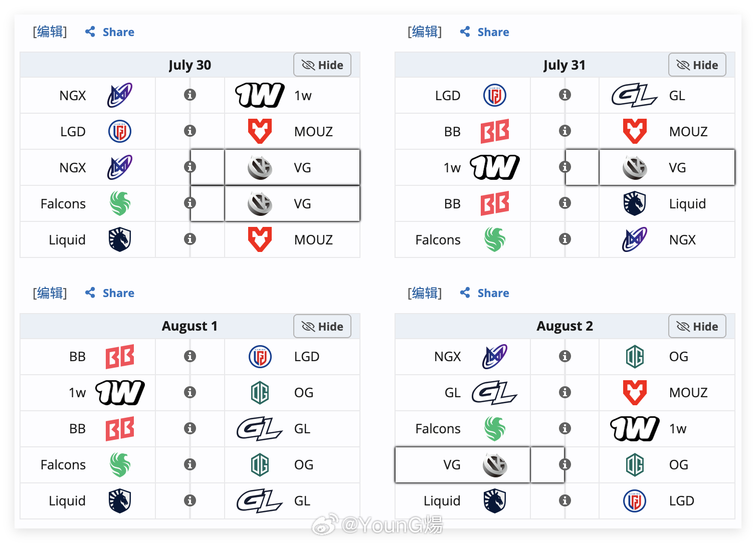Click Share above August 1 table
Image resolution: width=756 pixels, height=543 pixels.
pos(110,293)
